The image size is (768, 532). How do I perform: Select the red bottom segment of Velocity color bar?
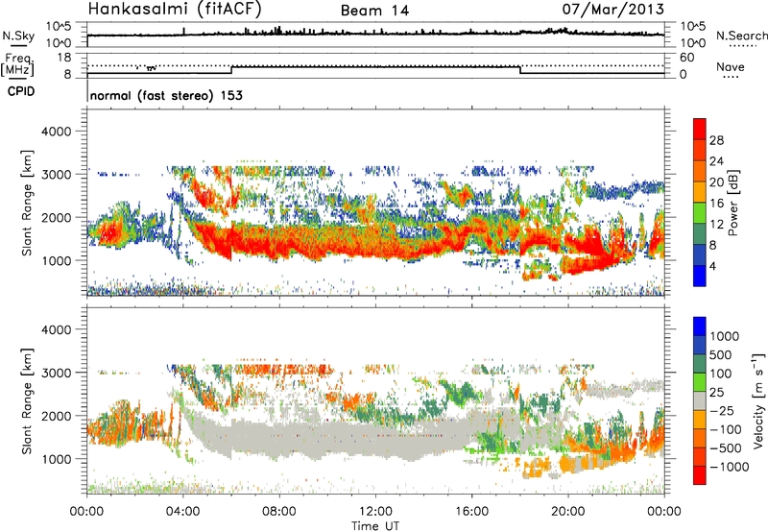click(700, 475)
